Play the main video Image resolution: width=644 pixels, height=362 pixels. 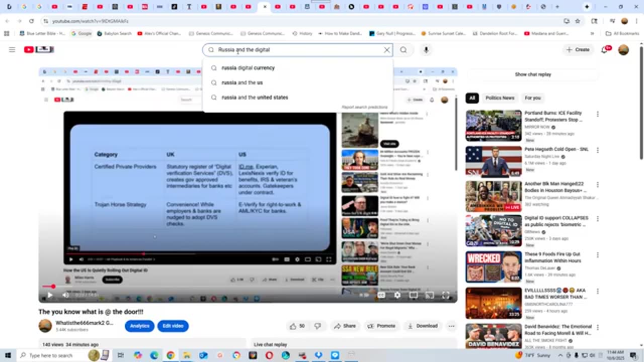pos(50,295)
